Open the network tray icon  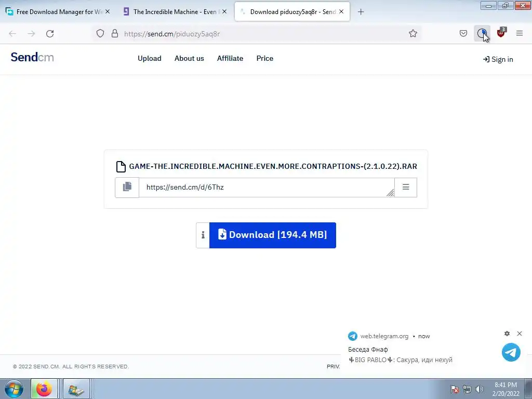(x=467, y=389)
